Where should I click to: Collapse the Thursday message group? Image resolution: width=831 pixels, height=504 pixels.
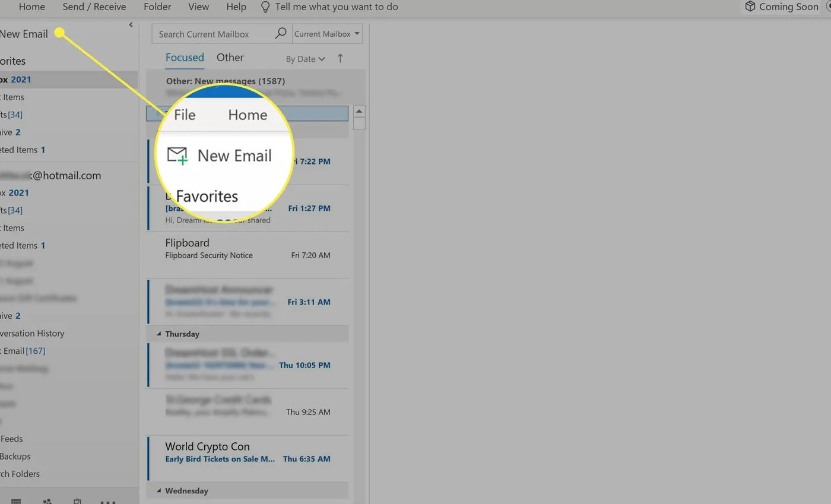click(158, 334)
